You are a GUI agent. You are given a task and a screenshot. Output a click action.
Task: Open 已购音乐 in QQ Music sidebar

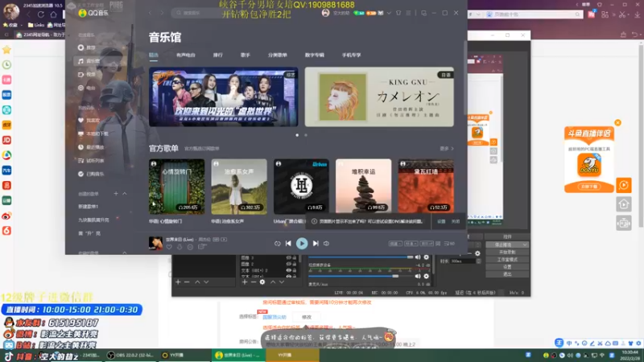[91, 174]
